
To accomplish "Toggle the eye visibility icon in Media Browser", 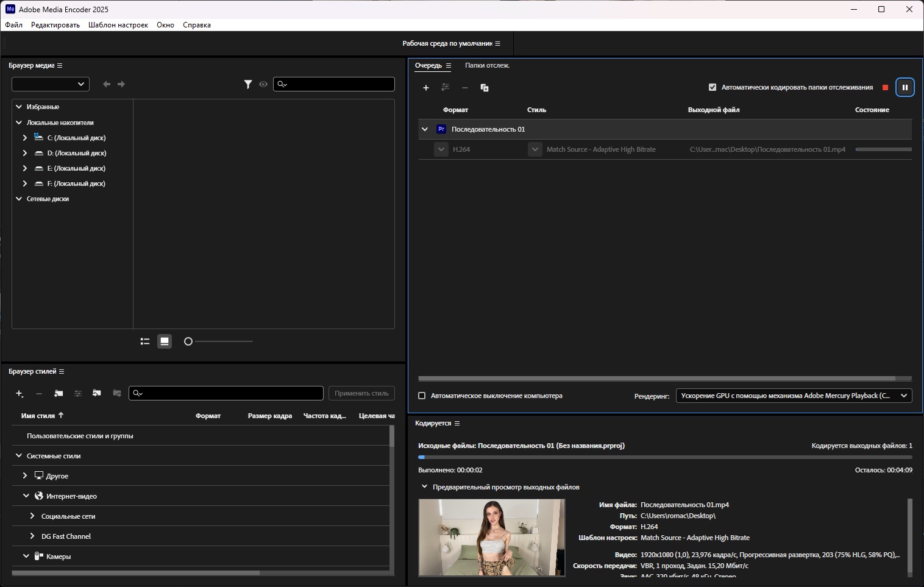I will [x=263, y=84].
